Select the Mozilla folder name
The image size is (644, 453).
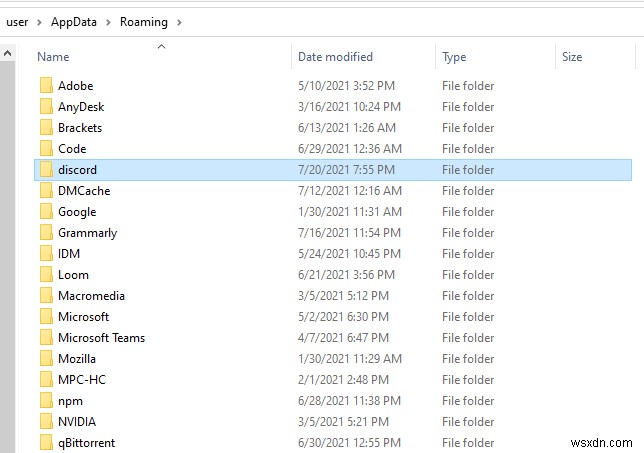77,358
